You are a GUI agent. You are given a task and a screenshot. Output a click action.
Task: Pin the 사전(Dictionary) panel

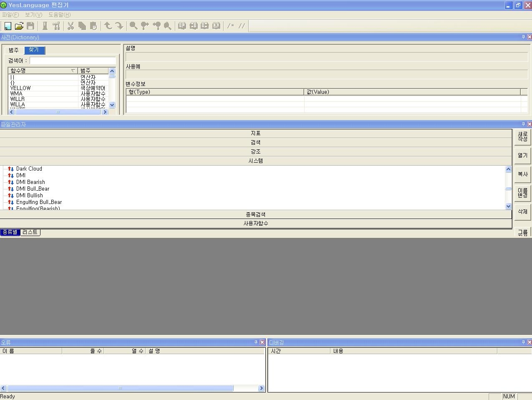(x=523, y=37)
